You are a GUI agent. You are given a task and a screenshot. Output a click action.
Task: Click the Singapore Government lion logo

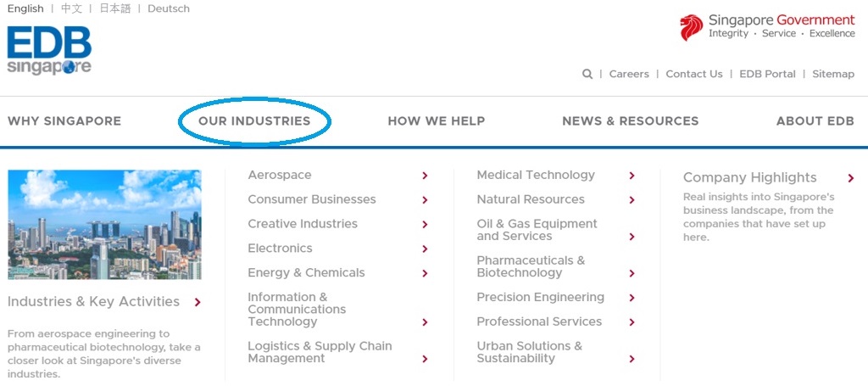[691, 27]
